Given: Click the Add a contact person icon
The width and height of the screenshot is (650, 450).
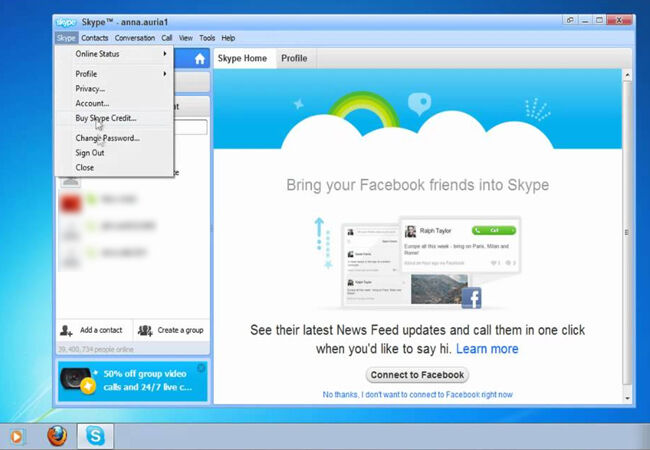Looking at the screenshot, I should pos(66,330).
